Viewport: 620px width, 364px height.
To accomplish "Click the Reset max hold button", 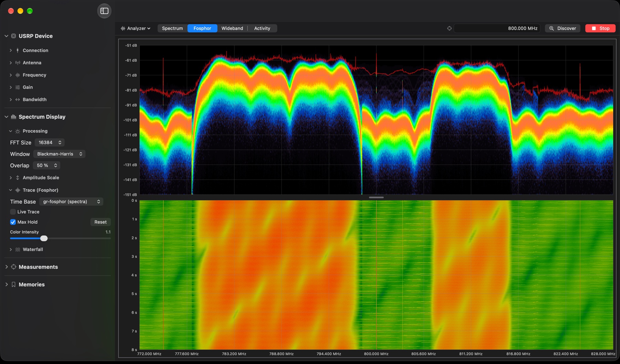I will (x=101, y=222).
